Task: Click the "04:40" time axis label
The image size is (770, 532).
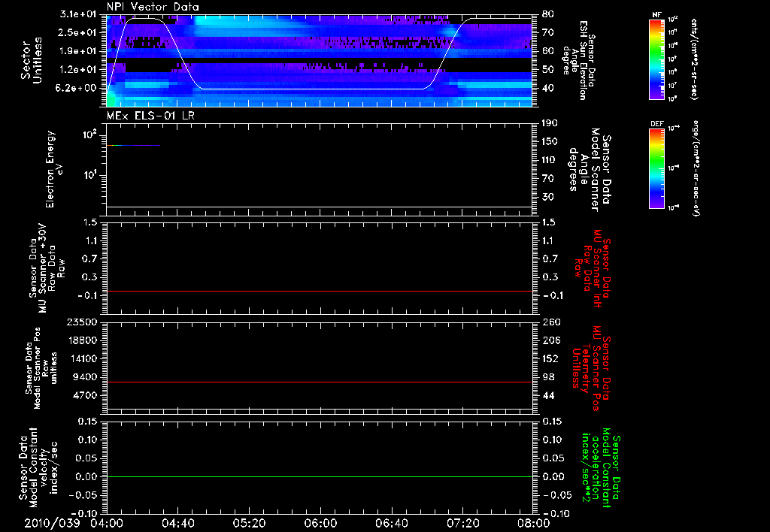Action: click(177, 523)
